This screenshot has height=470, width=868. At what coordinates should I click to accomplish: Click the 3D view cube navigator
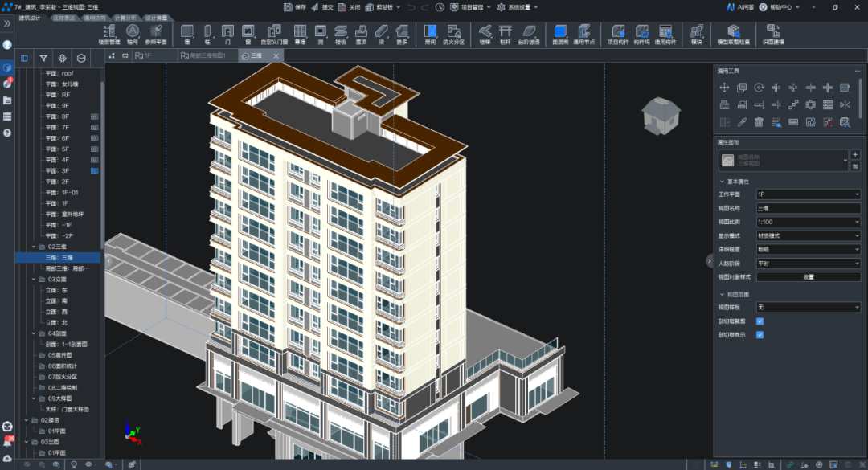[661, 115]
